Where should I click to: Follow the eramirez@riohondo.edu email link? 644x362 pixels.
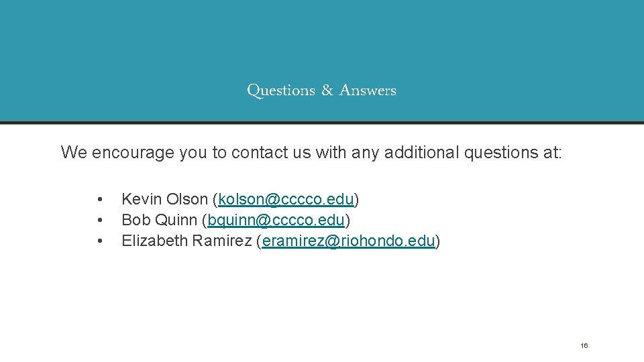click(x=348, y=241)
